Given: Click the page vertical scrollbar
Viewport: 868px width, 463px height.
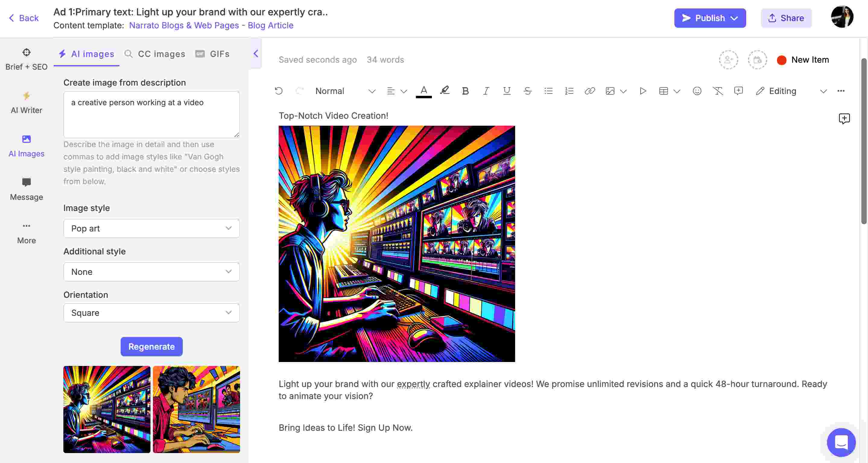Looking at the screenshot, I should click(864, 141).
